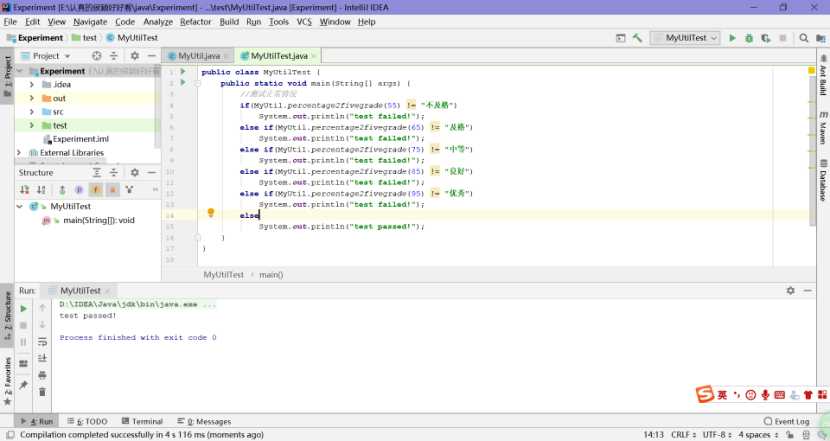Build the project with the hammer icon
Viewport: 830px width, 441px height.
637,38
